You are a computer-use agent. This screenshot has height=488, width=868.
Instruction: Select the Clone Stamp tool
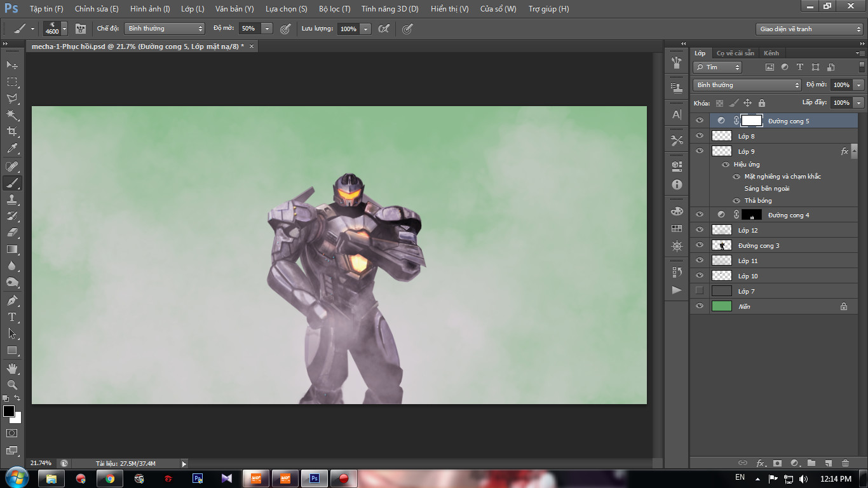click(11, 199)
